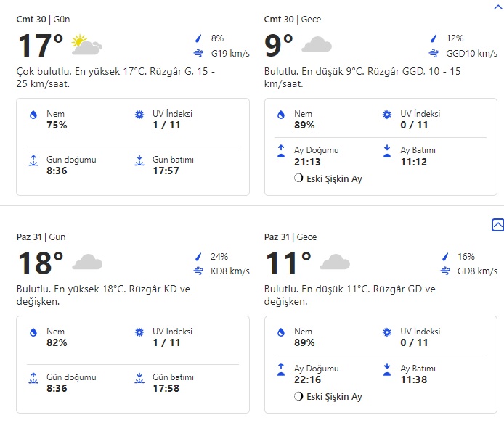Viewport: 504px width, 423px height.
Task: Click the partly sunny icon for Cmt 30 Gün
Action: click(87, 46)
